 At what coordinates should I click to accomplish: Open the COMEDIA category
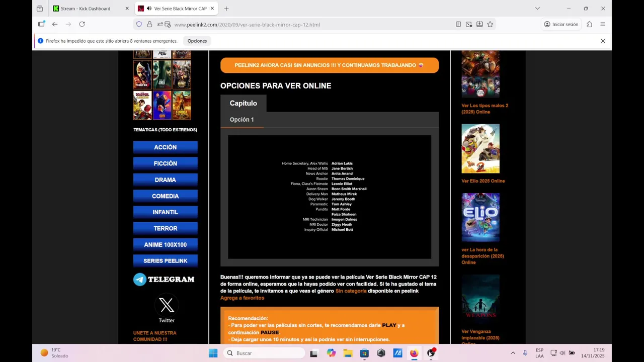[x=166, y=196]
